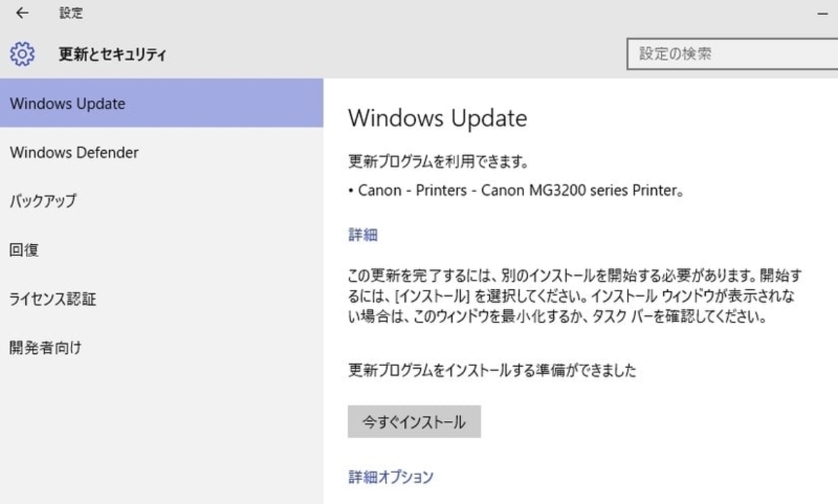Open the Windows Defender section
Viewport: 838px width, 504px height.
(x=74, y=153)
